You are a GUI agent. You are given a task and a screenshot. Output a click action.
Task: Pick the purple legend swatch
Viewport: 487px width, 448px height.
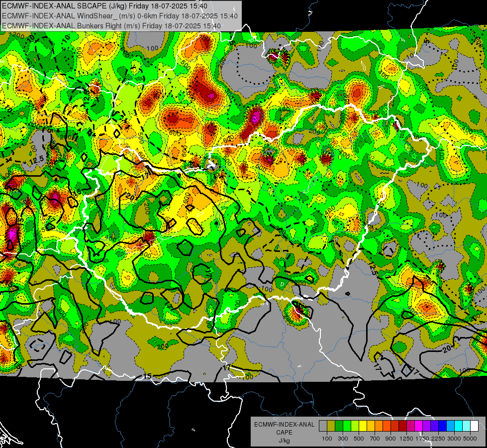coord(426,426)
